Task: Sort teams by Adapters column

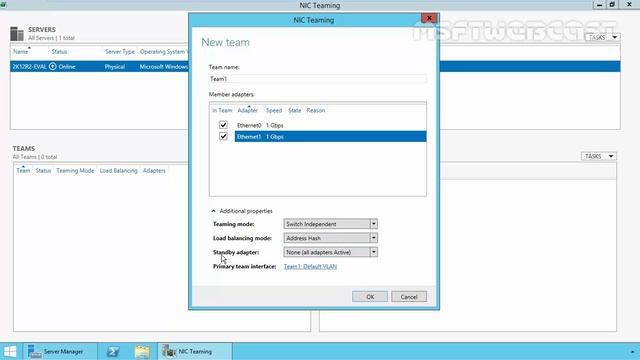Action: point(154,171)
